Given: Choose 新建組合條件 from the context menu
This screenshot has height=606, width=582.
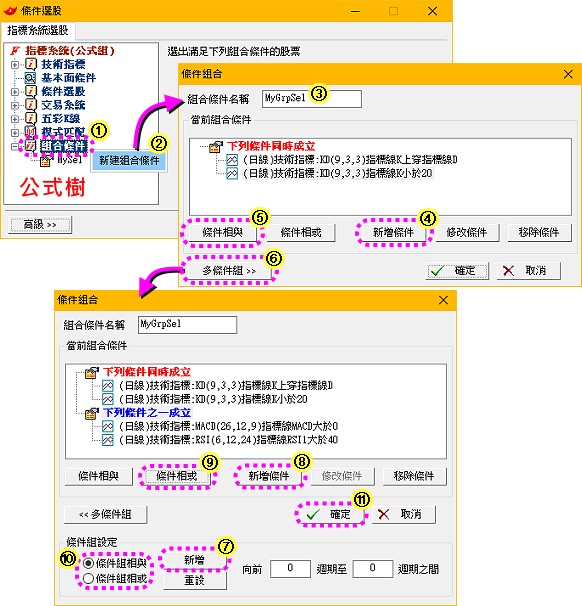Looking at the screenshot, I should tap(129, 160).
